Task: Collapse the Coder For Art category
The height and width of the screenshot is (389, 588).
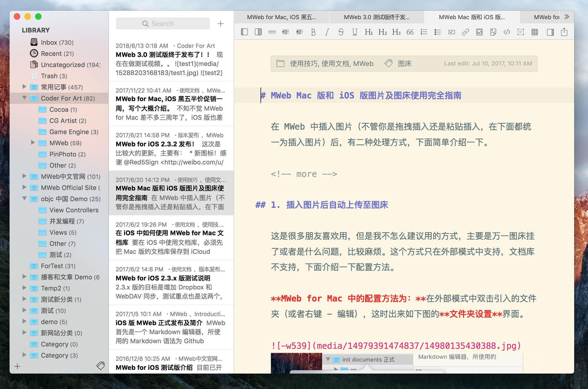Action: 24,98
